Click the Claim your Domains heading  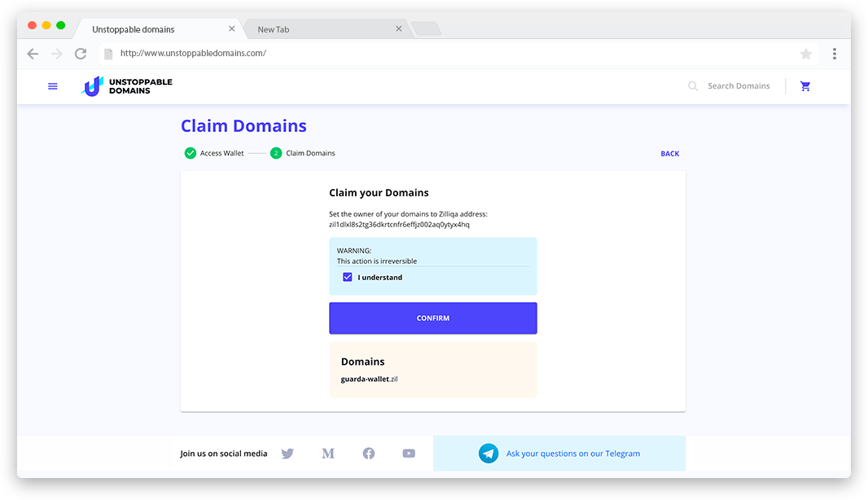click(379, 193)
